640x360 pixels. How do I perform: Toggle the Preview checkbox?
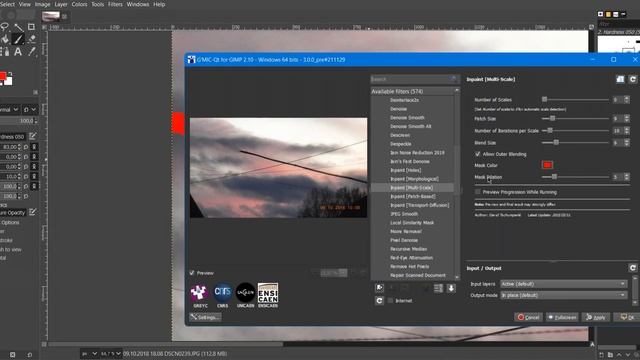[192, 273]
